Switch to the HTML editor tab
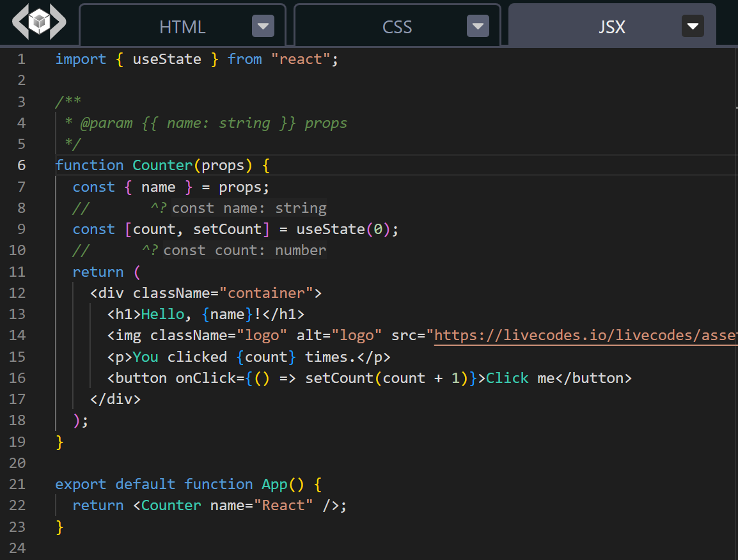The width and height of the screenshot is (738, 560). tap(182, 27)
